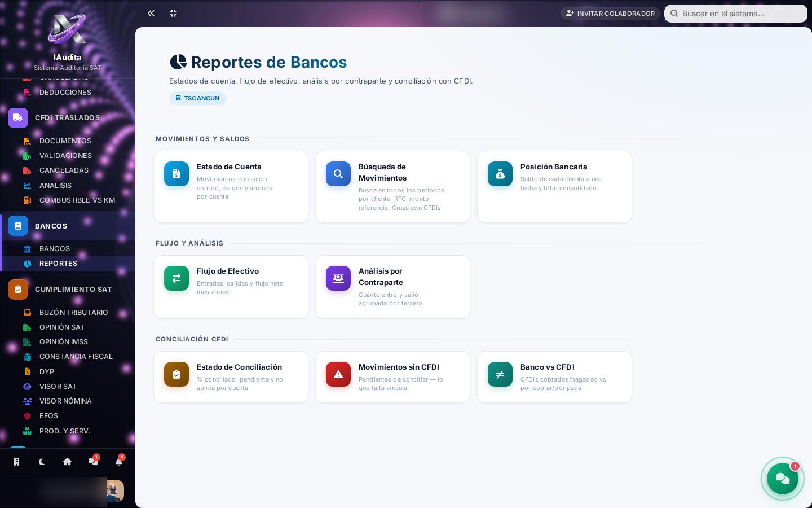The image size is (812, 508).
Task: Open notifications bell icon
Action: (119, 462)
